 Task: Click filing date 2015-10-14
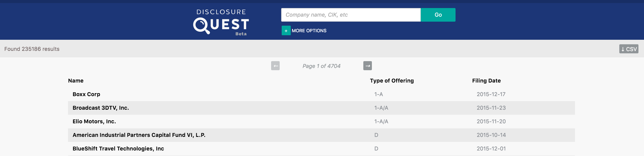click(491, 135)
